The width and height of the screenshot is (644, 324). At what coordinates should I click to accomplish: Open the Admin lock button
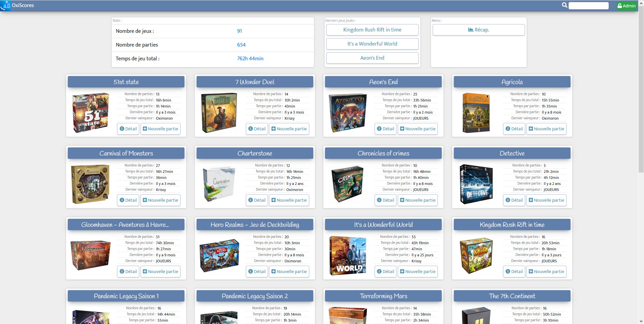pos(627,6)
